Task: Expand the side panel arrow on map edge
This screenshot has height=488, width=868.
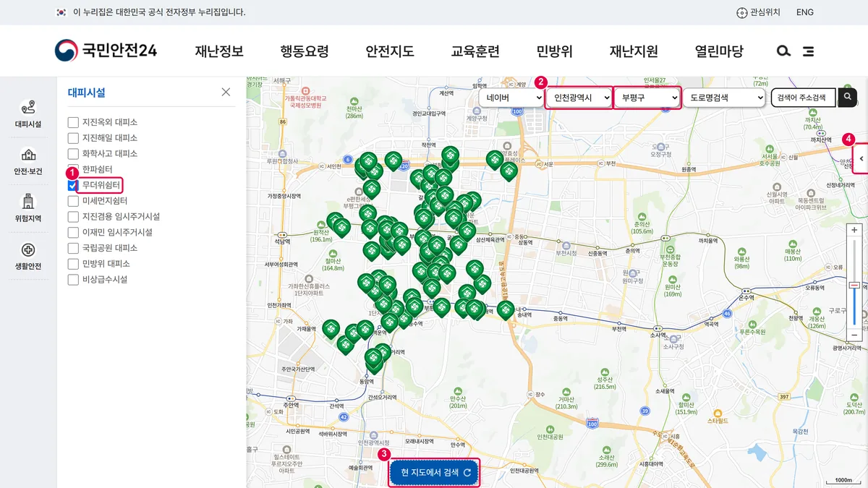Action: click(x=861, y=158)
